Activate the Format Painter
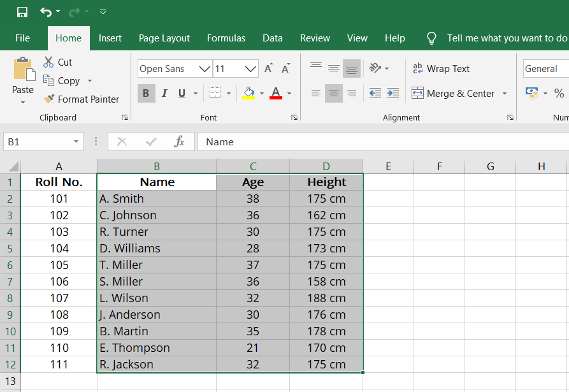Viewport: 569px width, 392px height. pyautogui.click(x=82, y=99)
